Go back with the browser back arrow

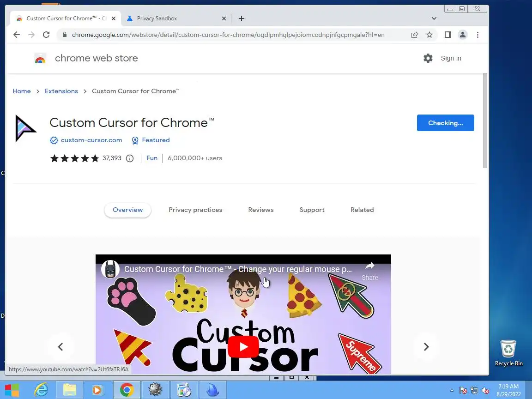click(x=16, y=35)
